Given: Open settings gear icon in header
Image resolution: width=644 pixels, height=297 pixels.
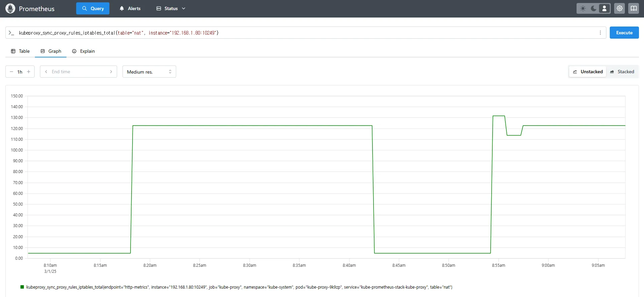Looking at the screenshot, I should 620,8.
